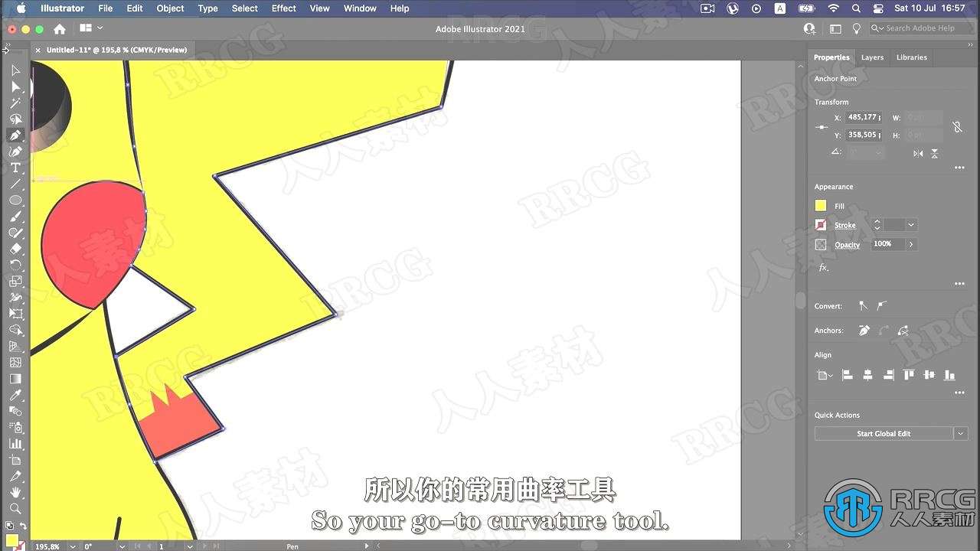Click the Start Global Edit button
This screenshot has height=551, width=980.
pyautogui.click(x=884, y=433)
